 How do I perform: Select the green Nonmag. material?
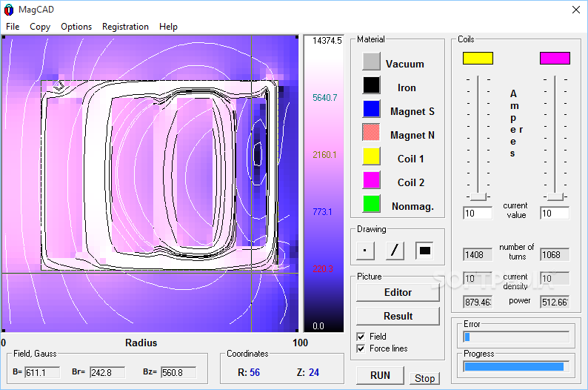[x=371, y=204]
